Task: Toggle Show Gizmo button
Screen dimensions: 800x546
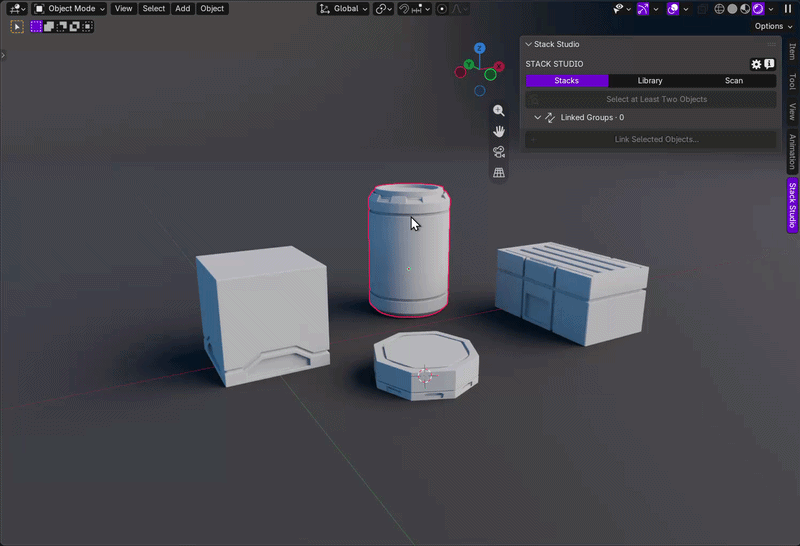Action: 643,9
